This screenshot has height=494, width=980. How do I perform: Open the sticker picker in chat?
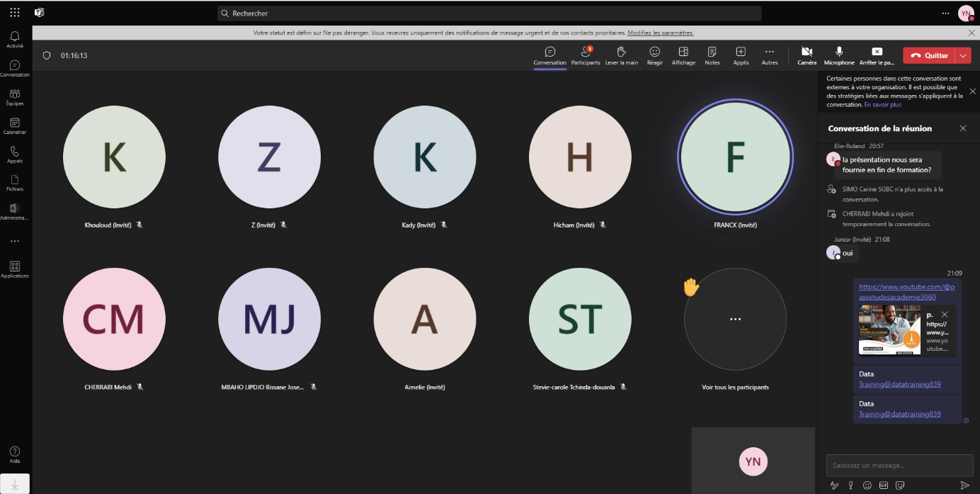(900, 485)
